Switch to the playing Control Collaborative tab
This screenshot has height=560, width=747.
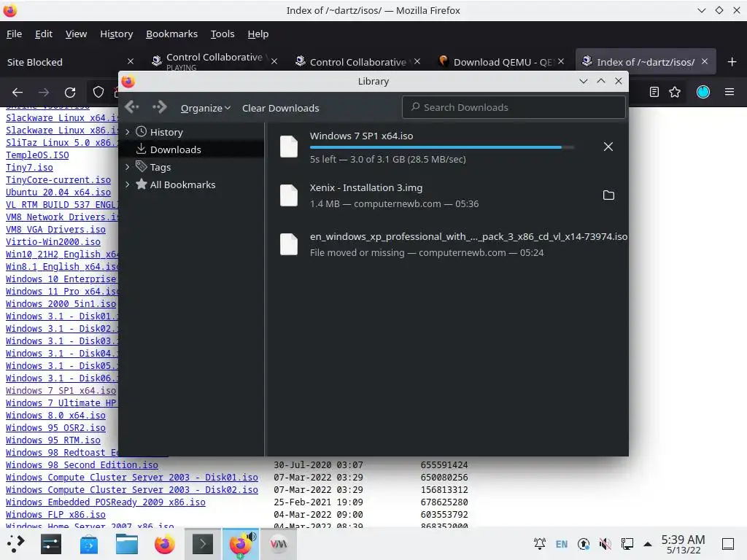[x=214, y=62]
